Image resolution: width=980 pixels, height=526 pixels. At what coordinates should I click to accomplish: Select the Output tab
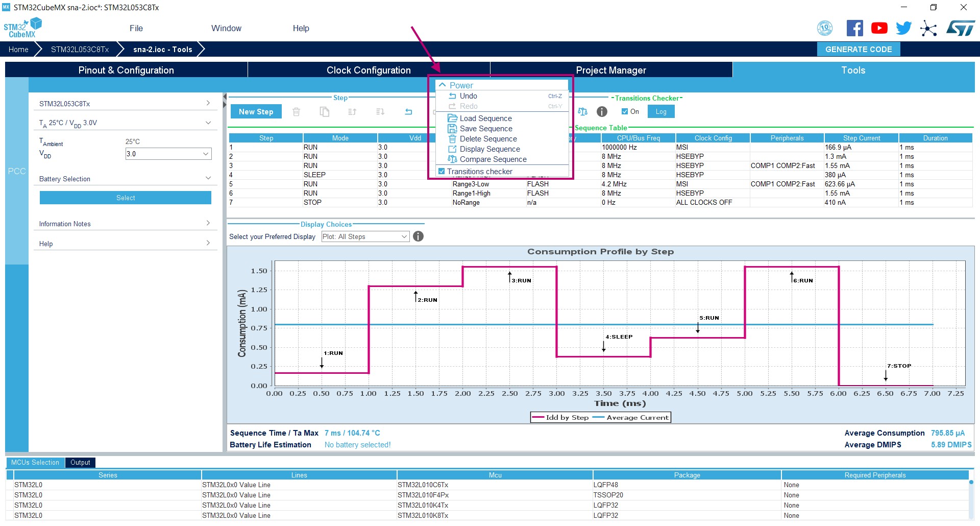(x=80, y=463)
